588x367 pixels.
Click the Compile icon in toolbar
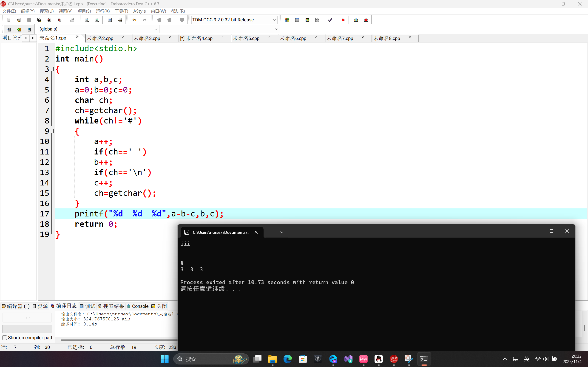(x=287, y=20)
